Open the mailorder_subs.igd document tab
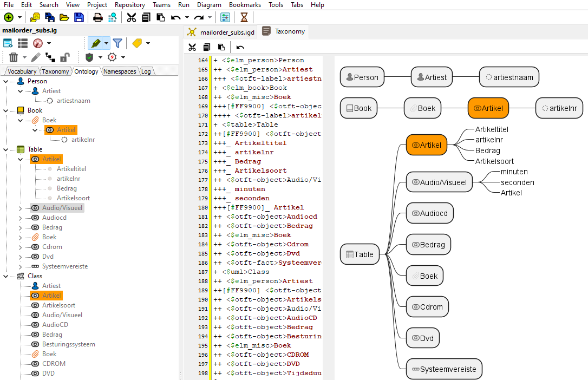The image size is (588, 380). [221, 32]
